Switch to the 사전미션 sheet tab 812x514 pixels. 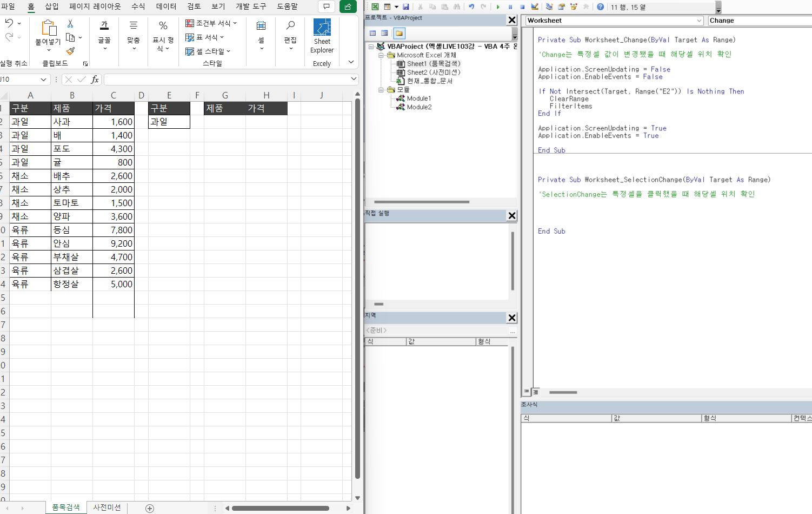pos(107,508)
